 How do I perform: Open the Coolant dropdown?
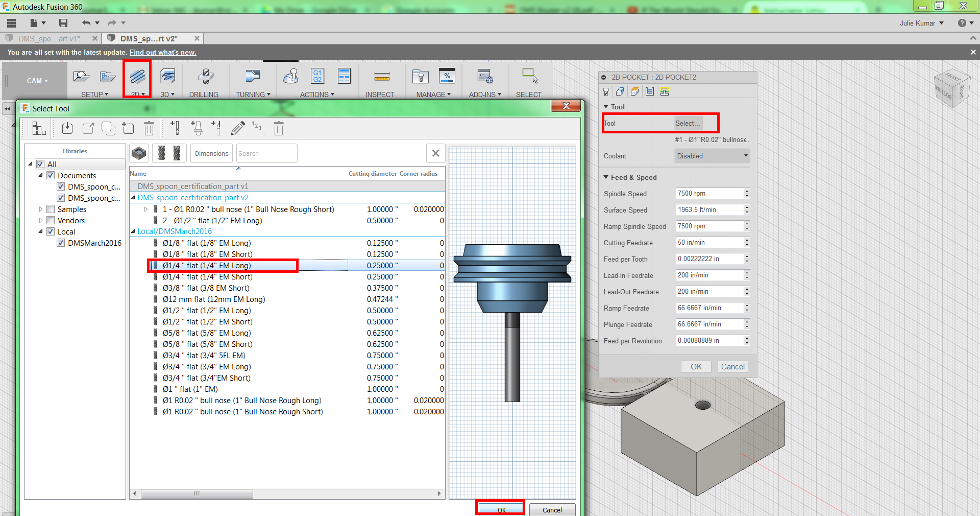click(712, 156)
